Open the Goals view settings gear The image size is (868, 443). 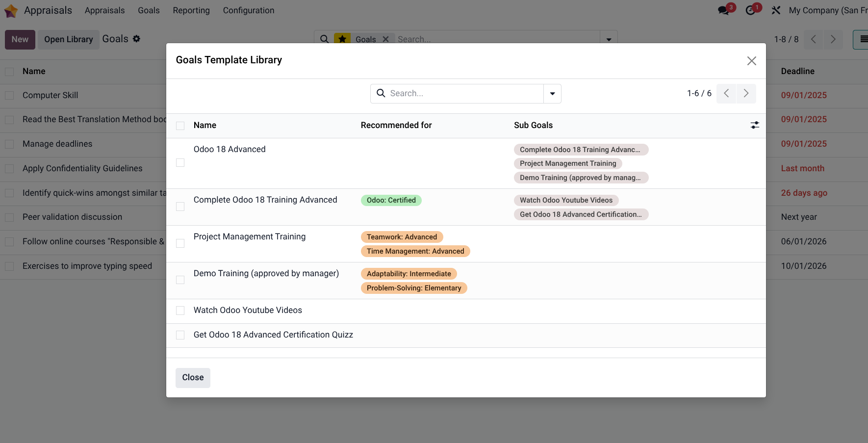136,39
